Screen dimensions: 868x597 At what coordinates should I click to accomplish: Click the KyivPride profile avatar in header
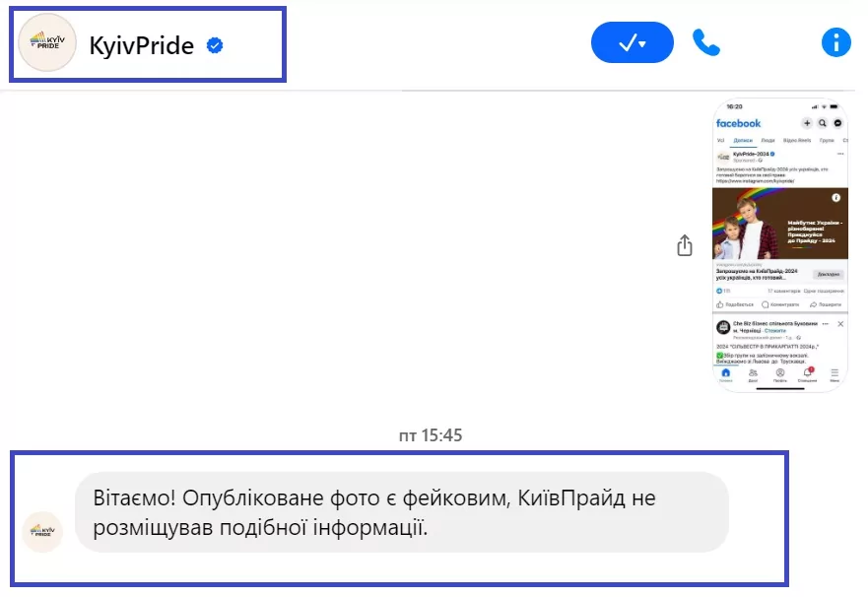tap(47, 43)
